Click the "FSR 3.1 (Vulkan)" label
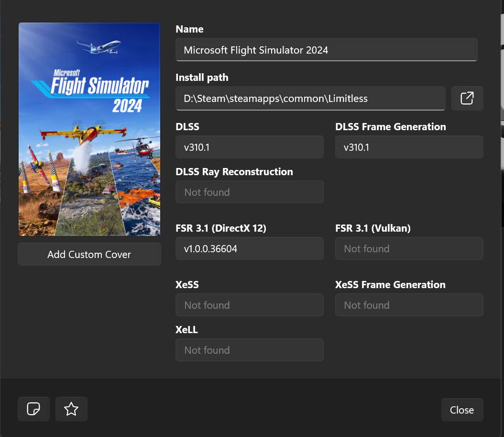 [x=373, y=228]
